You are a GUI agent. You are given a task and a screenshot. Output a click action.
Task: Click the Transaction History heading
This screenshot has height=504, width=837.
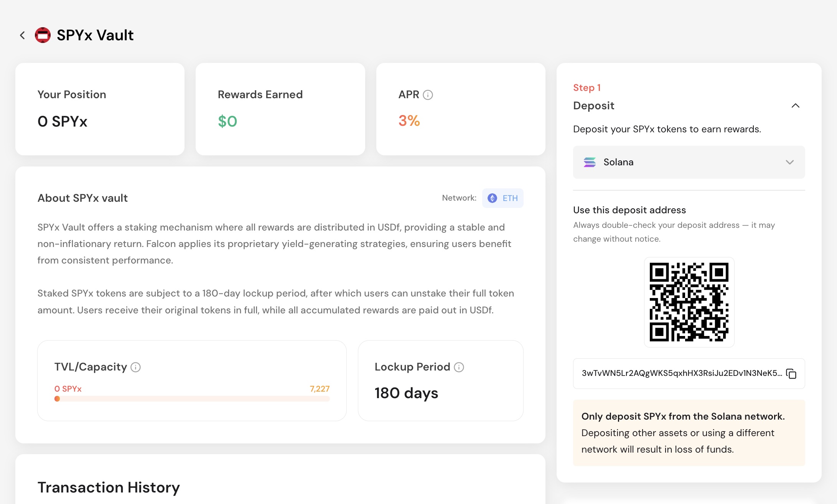(109, 488)
